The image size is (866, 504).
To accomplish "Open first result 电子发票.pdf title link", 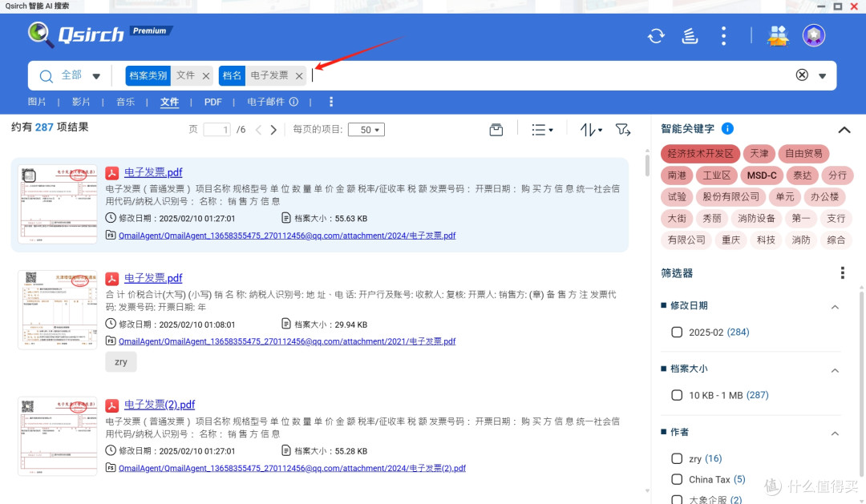I will [153, 172].
